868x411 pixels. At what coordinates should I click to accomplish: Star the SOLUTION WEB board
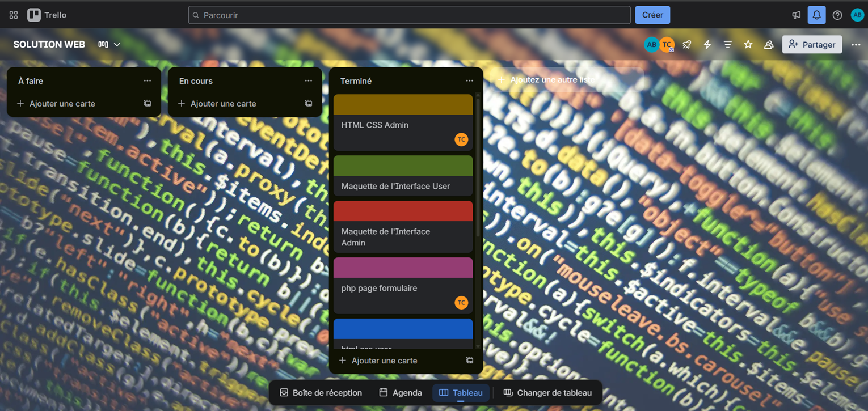[x=748, y=44]
